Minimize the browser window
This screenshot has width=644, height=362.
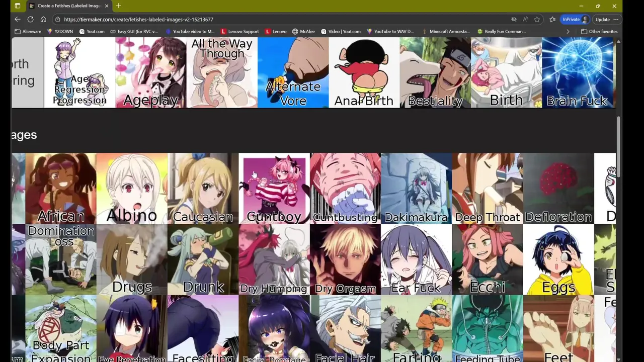(x=581, y=6)
